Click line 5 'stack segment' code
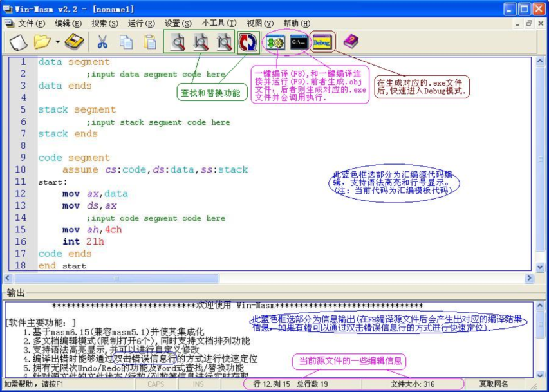549x392 pixels. coord(77,109)
